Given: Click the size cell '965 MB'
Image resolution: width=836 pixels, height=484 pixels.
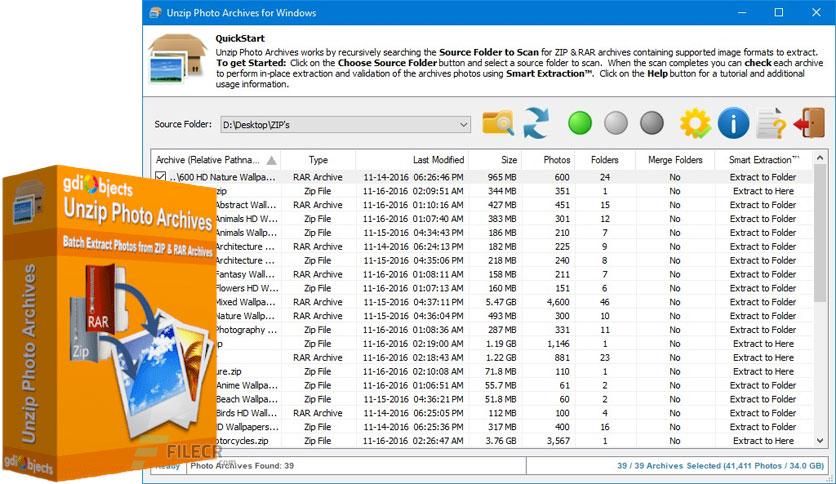Looking at the screenshot, I should point(502,177).
